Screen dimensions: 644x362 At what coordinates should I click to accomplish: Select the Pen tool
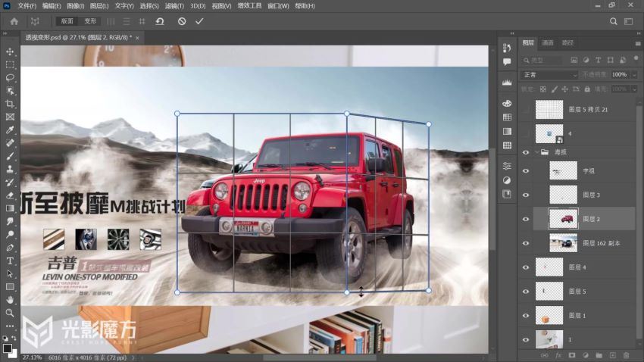10,248
